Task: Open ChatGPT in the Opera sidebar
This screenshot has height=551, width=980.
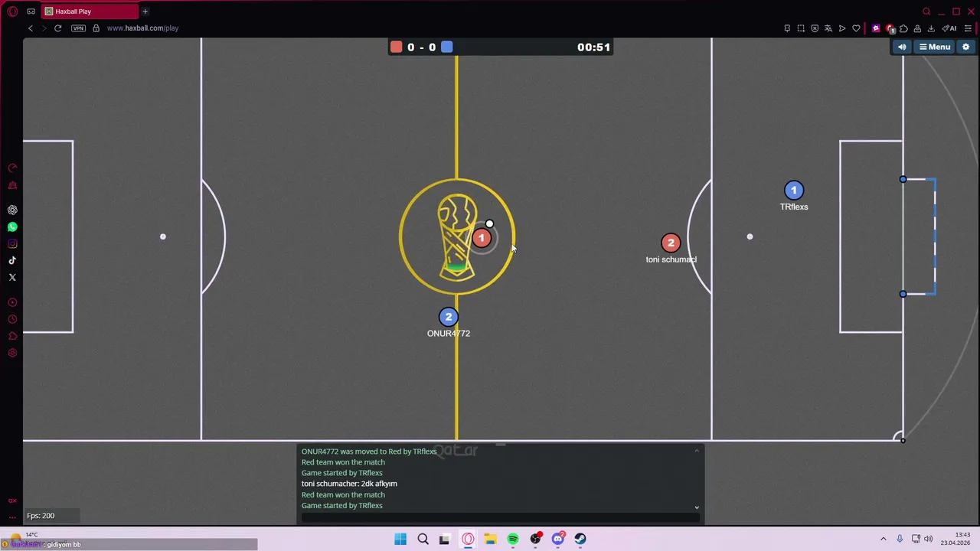Action: 12,210
